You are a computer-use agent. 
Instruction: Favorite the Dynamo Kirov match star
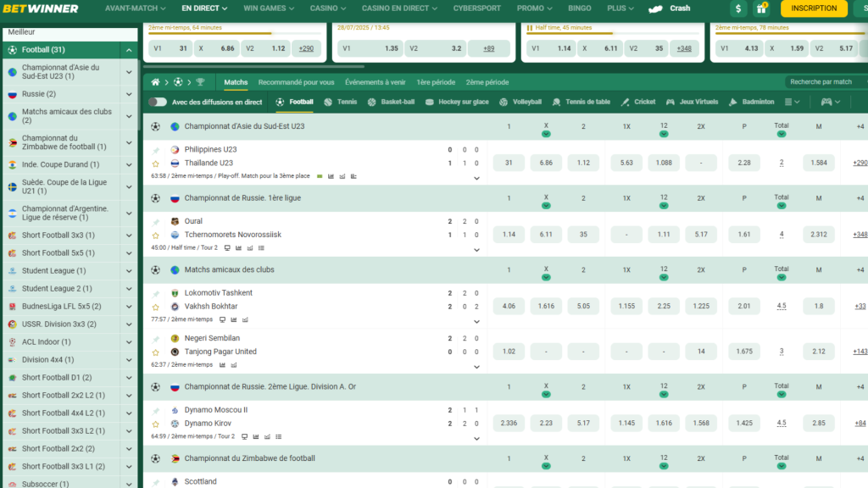(x=156, y=424)
